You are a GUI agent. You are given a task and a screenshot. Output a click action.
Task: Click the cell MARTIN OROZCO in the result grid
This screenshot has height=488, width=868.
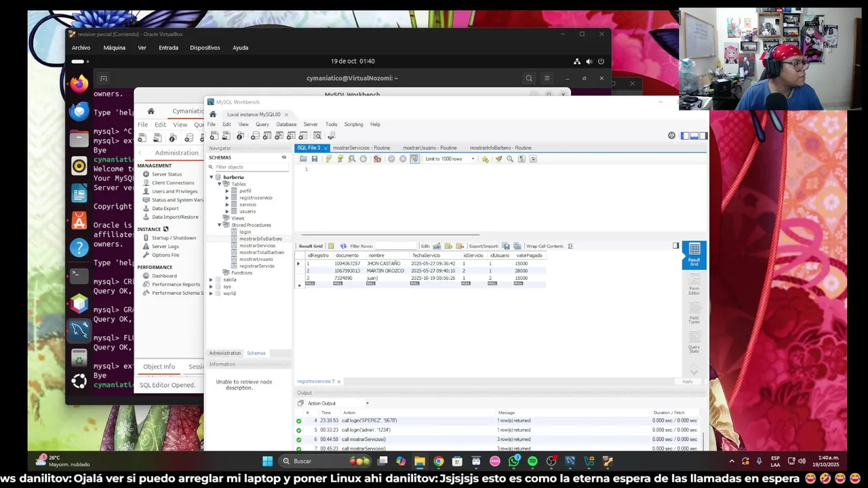tap(385, 270)
